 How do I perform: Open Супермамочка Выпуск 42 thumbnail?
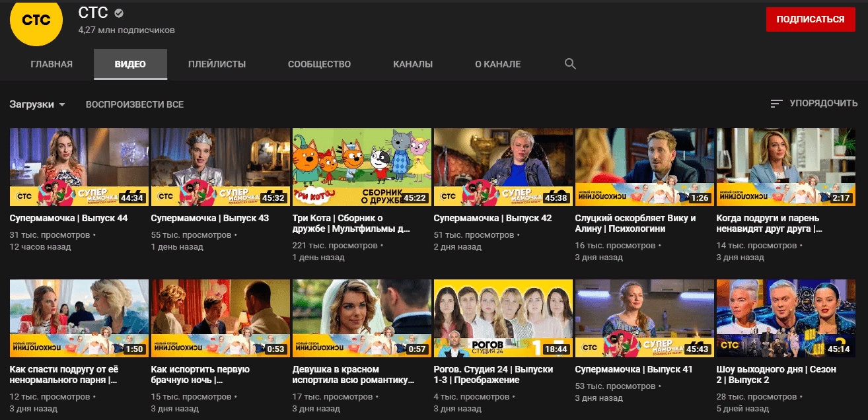503,167
